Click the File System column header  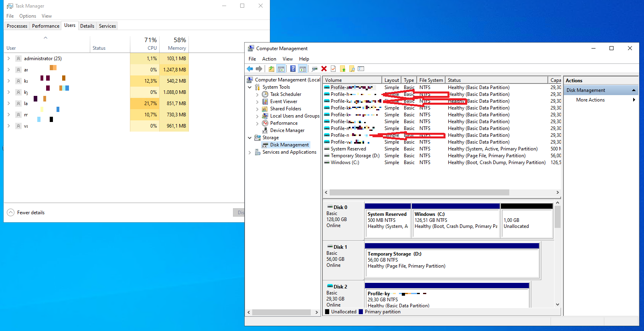(x=431, y=80)
